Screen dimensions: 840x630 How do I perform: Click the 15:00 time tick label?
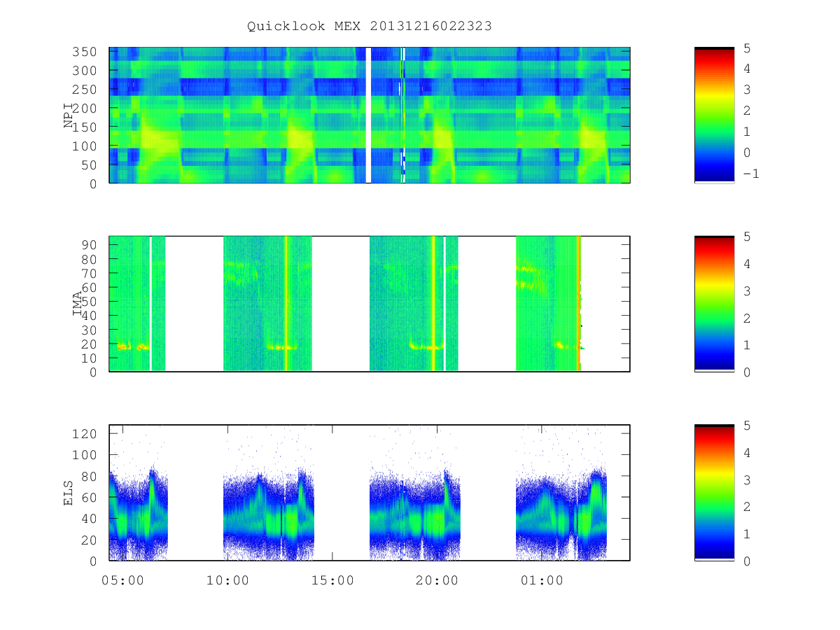(x=332, y=580)
